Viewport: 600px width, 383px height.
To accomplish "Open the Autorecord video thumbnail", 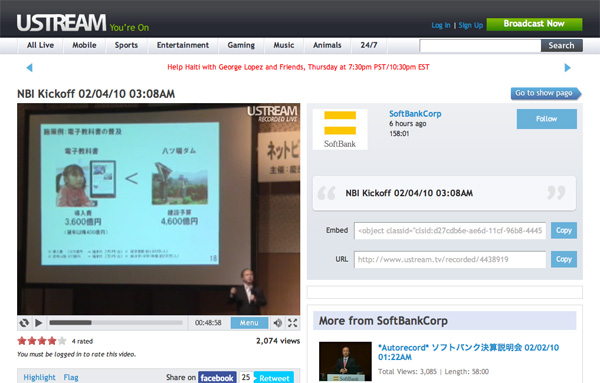I will [345, 361].
